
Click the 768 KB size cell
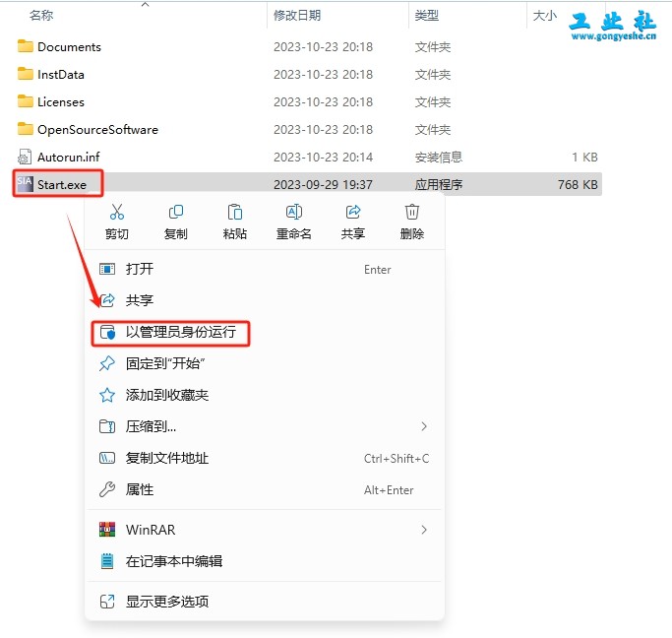click(x=578, y=184)
